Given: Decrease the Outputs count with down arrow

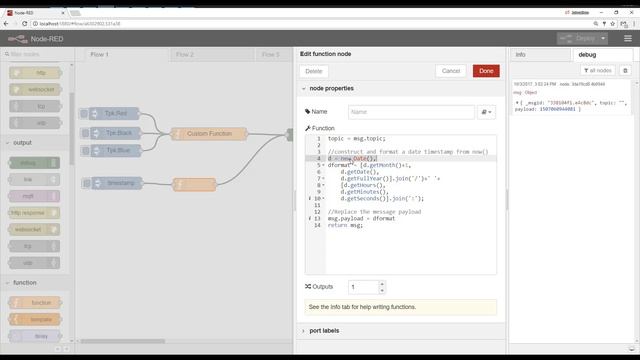Looking at the screenshot, I should pos(382,290).
